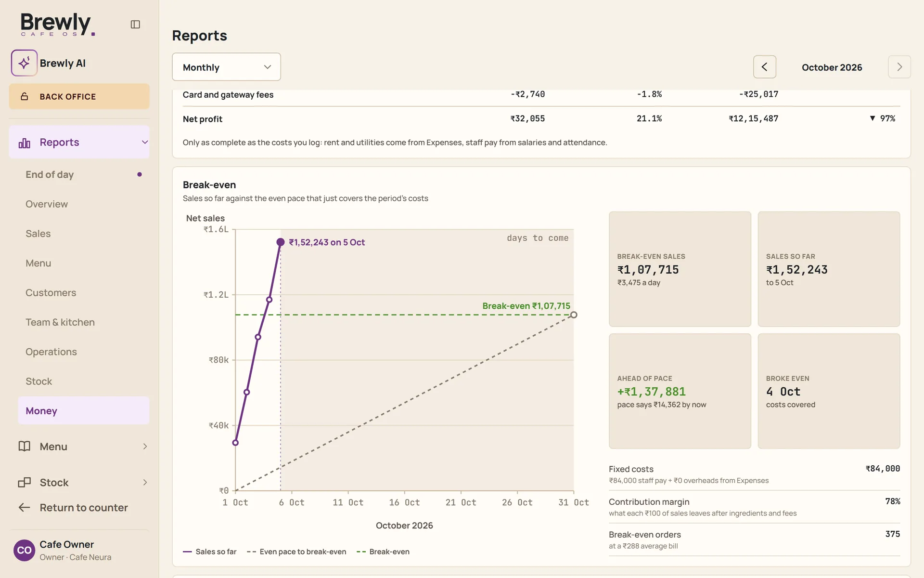The width and height of the screenshot is (924, 578).
Task: Click the Broke even card
Action: pyautogui.click(x=829, y=391)
